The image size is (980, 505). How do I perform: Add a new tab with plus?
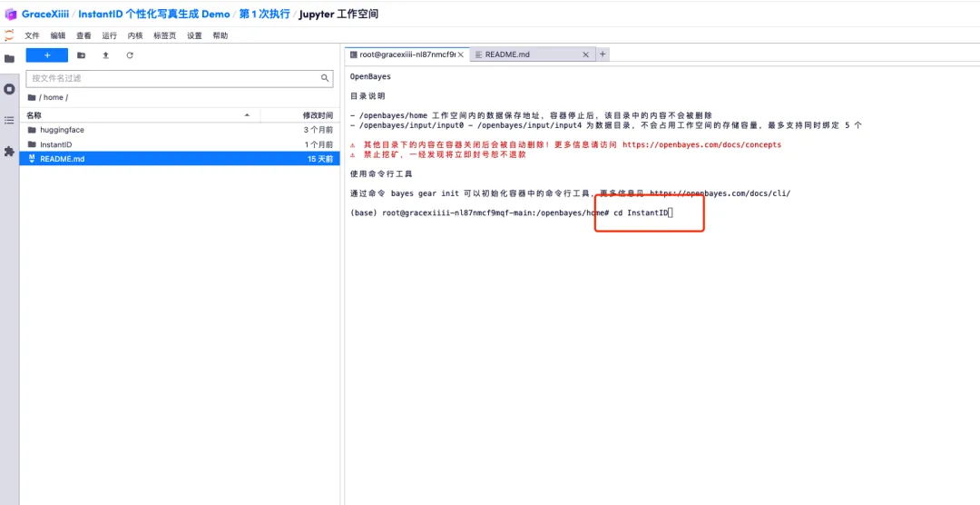(603, 54)
